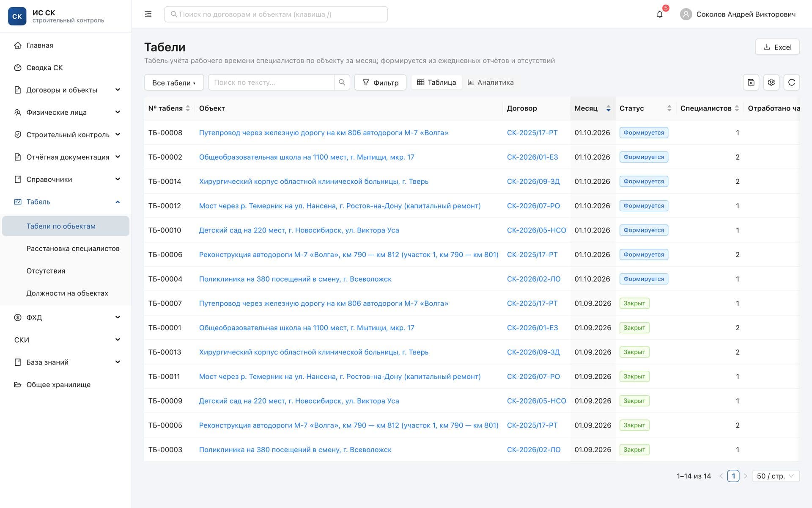
Task: Open Хирургический корпус link in row ТБ-00014
Action: click(x=313, y=182)
